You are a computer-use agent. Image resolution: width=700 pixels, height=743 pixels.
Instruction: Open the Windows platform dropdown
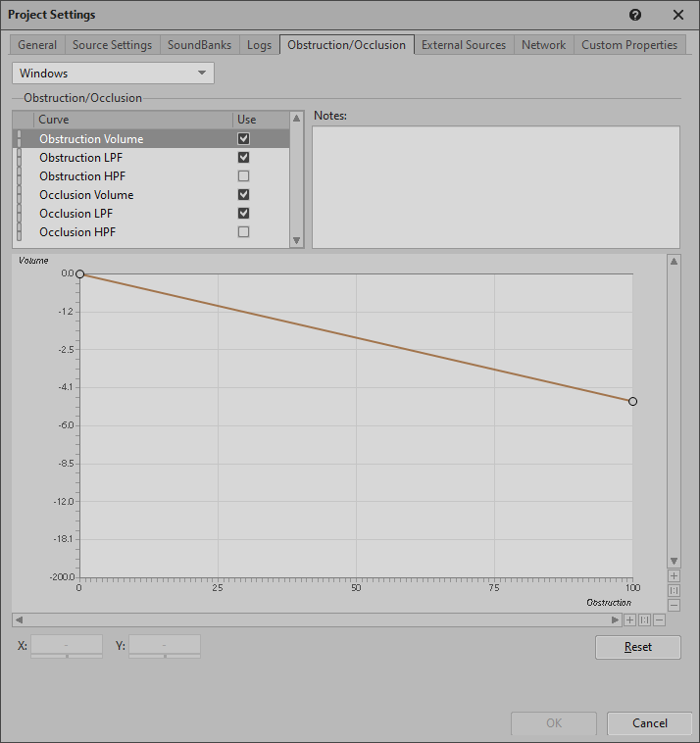pyautogui.click(x=113, y=74)
